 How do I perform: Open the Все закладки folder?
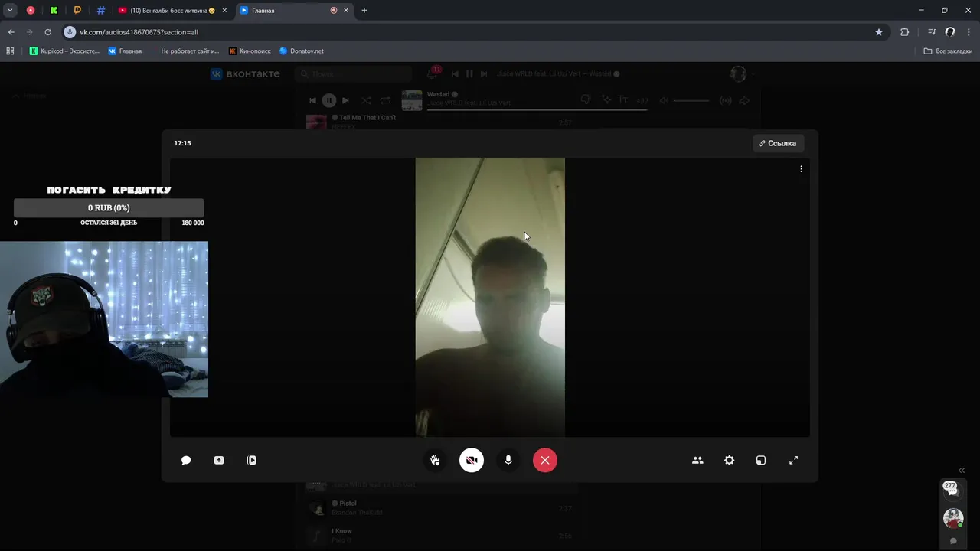[x=948, y=51]
